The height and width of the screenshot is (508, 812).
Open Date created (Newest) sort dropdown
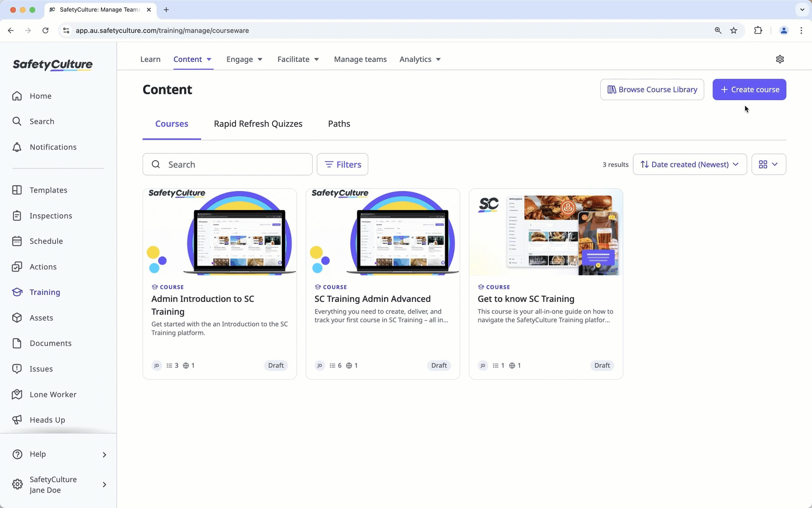tap(690, 164)
